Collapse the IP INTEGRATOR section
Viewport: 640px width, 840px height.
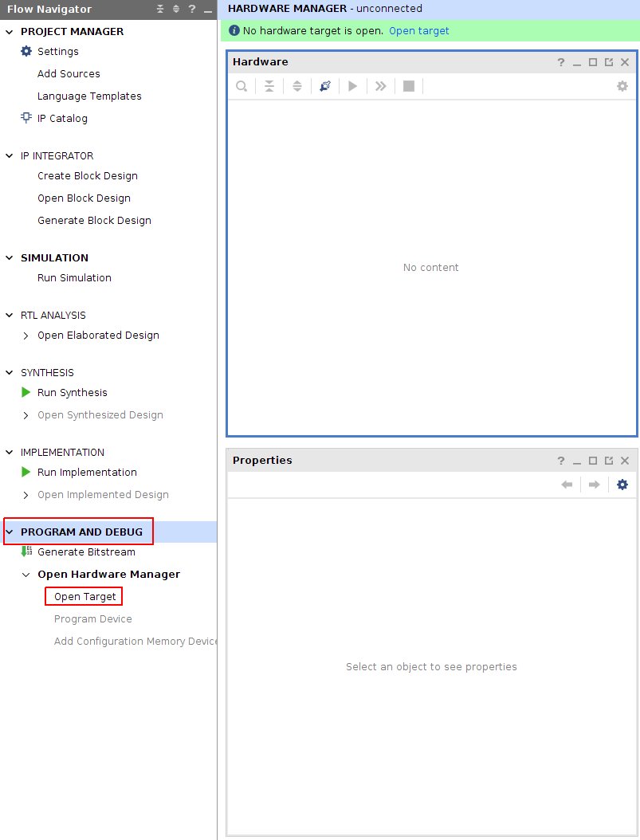pyautogui.click(x=9, y=156)
